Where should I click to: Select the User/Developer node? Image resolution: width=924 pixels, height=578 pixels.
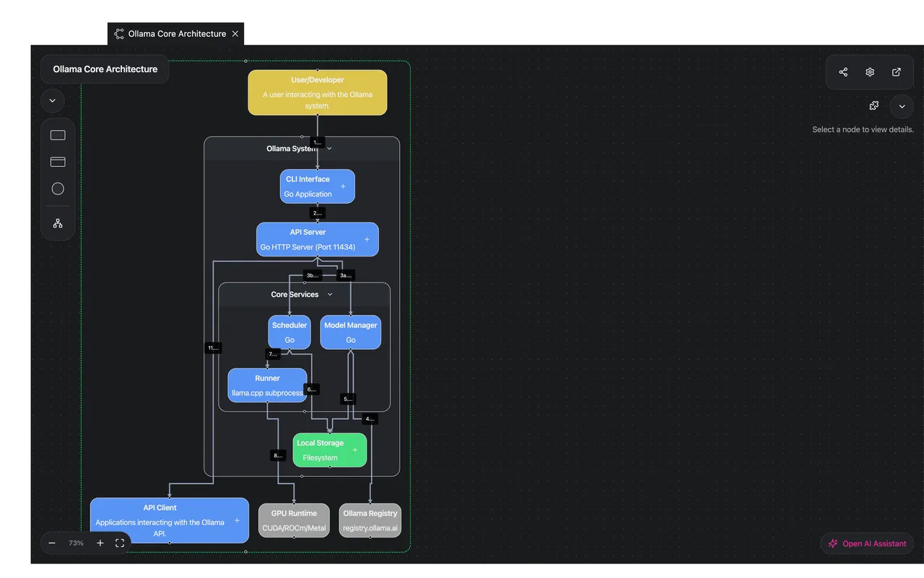318,92
